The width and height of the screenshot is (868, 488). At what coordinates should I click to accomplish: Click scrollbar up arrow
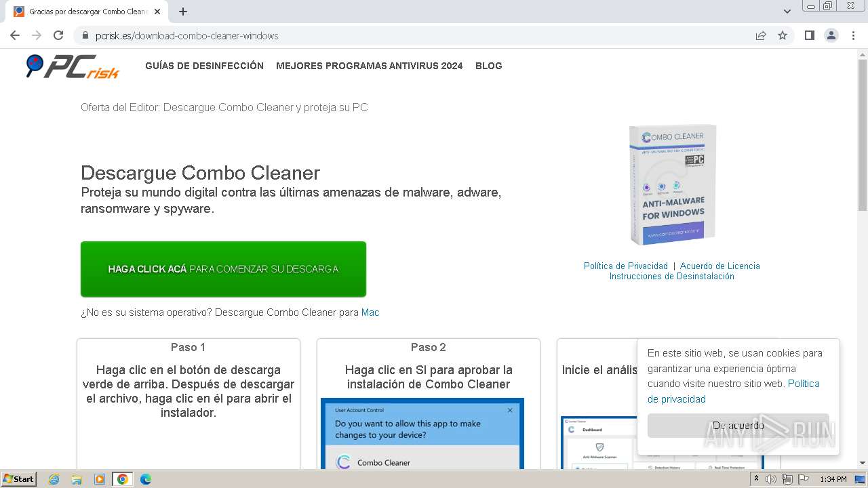[x=862, y=54]
